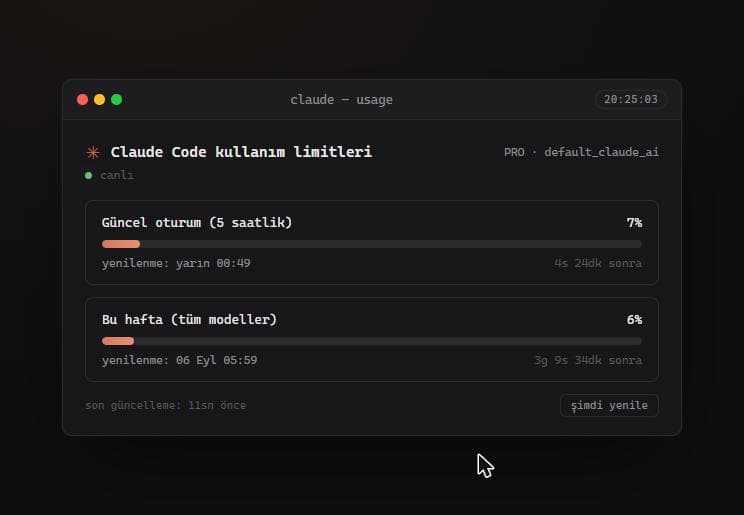Click 'yenilenme: 06 Eyl 05:59' reset text
This screenshot has width=744, height=515.
click(179, 360)
